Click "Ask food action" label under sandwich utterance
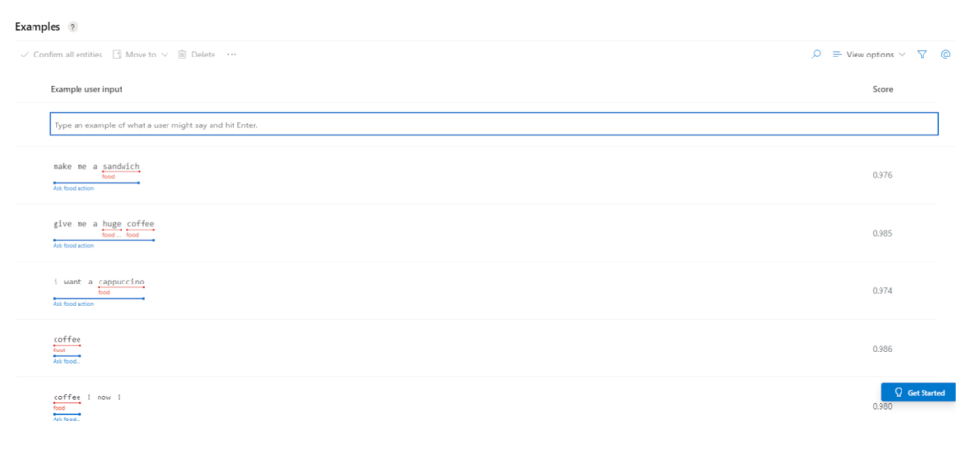 tap(73, 188)
